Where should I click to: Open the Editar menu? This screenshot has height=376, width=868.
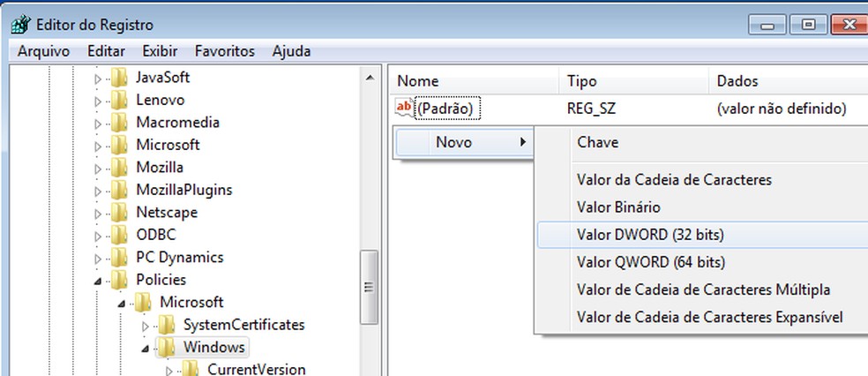(x=106, y=51)
